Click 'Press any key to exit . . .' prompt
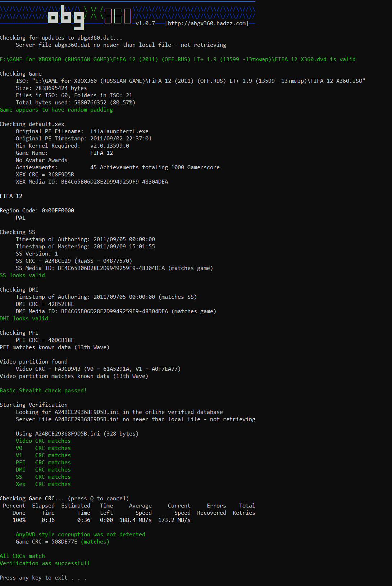Viewport: 392px width, 586px height. (x=43, y=578)
